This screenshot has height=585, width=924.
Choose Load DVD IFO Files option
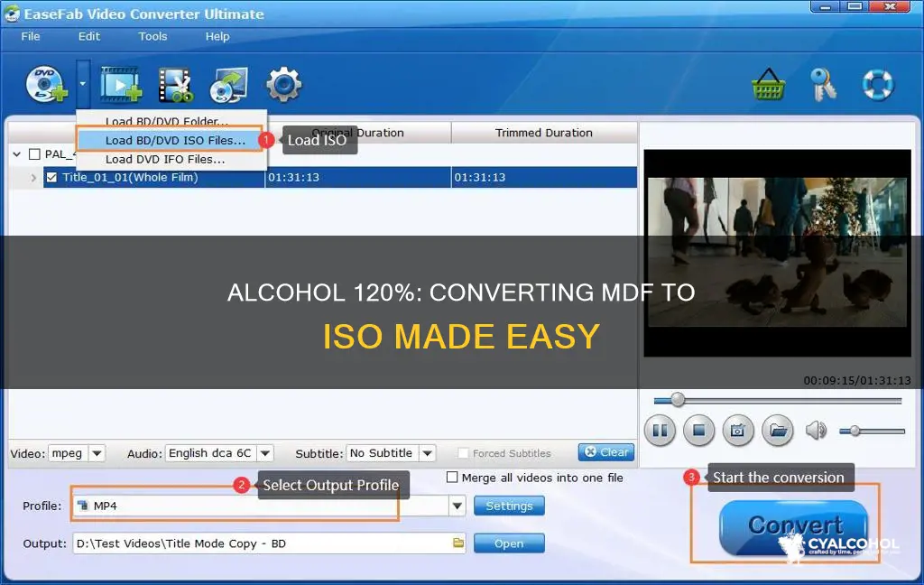coord(171,159)
